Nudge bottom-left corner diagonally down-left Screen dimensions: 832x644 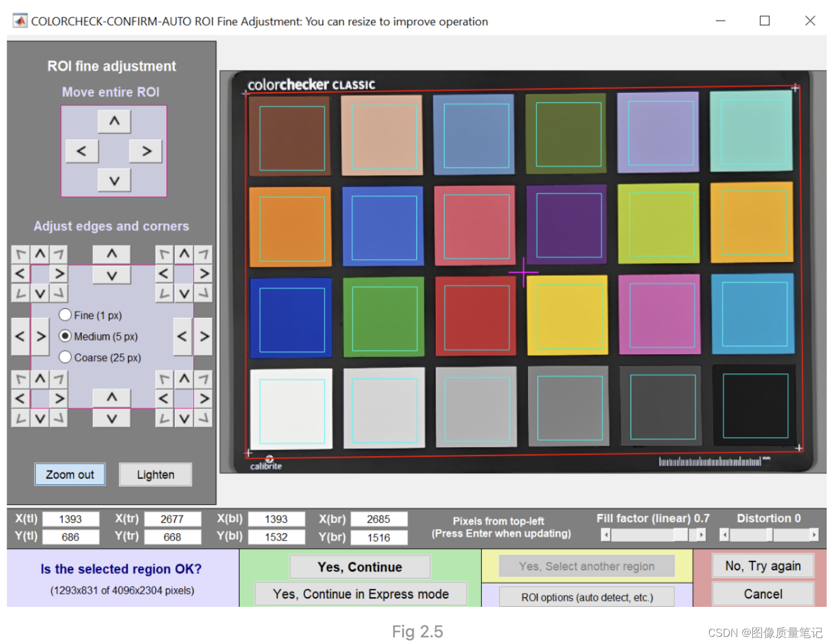click(21, 418)
